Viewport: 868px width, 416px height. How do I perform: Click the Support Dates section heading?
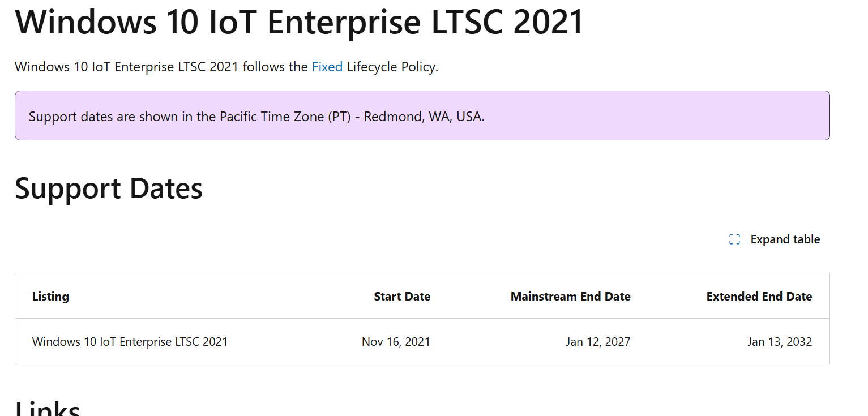pyautogui.click(x=109, y=188)
